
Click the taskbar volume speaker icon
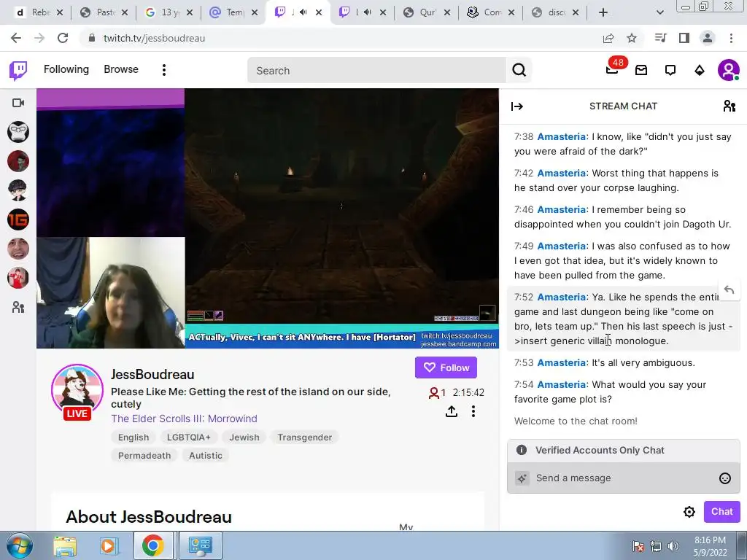click(x=673, y=546)
